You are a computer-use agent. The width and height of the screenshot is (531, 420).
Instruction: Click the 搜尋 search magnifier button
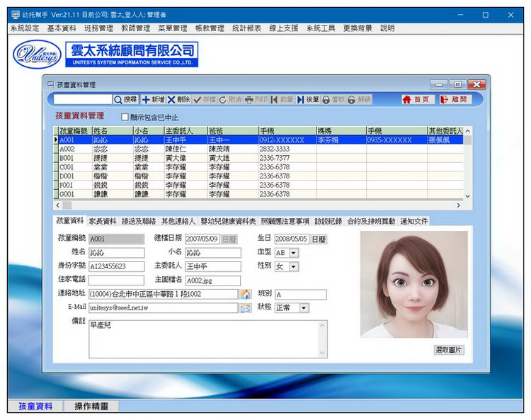point(127,100)
